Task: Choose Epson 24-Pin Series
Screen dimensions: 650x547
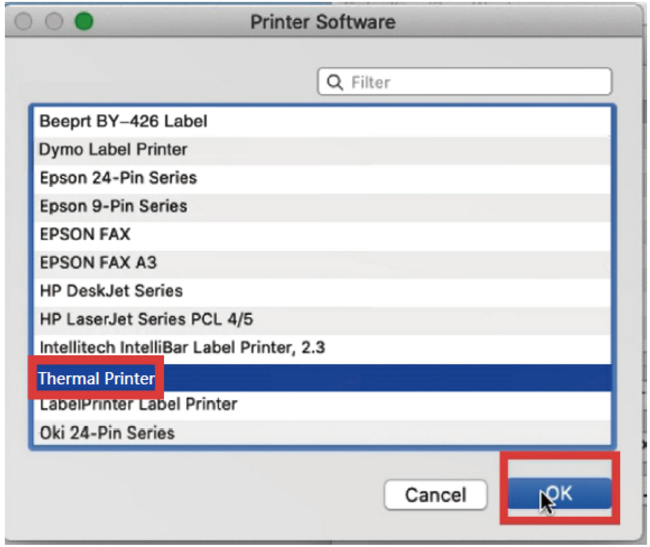Action: 322,178
